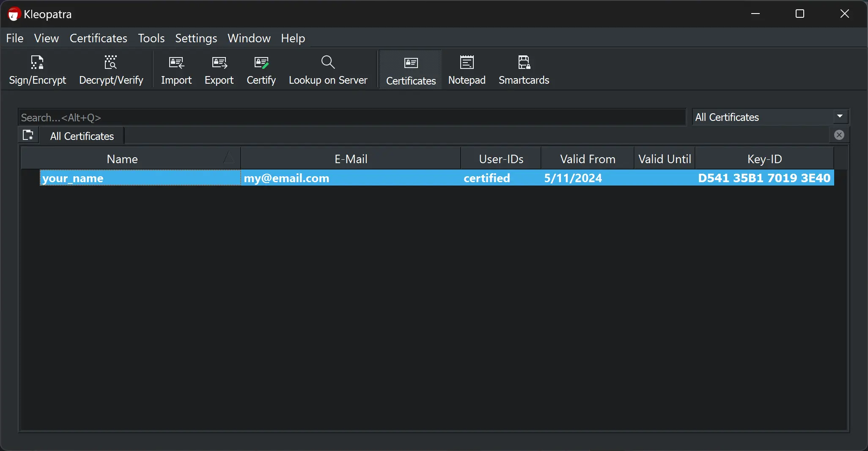Image resolution: width=868 pixels, height=451 pixels.
Task: Sort by the E-Mail column header
Action: [x=351, y=159]
